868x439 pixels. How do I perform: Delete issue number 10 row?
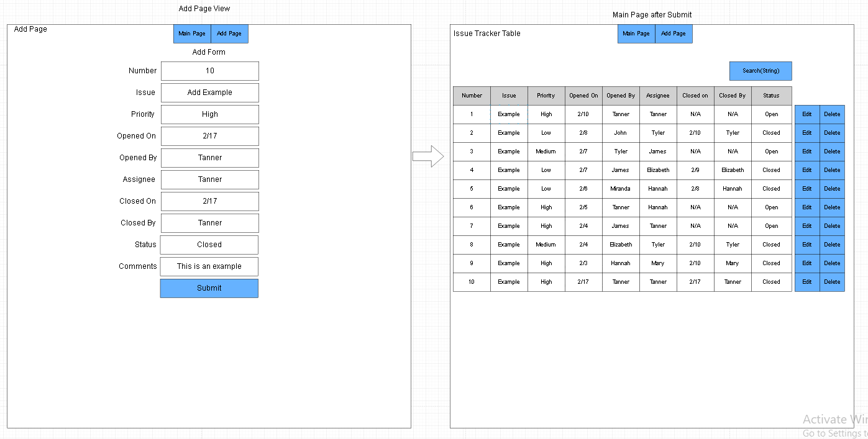coord(832,282)
